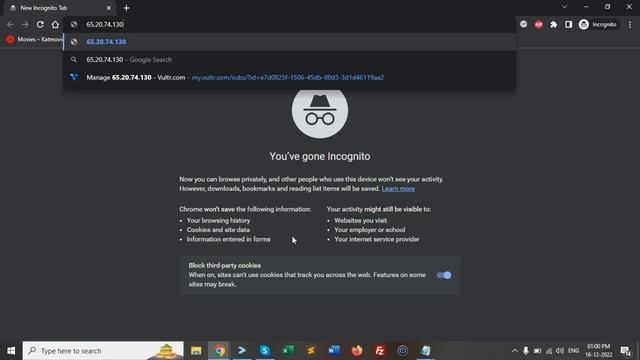The height and width of the screenshot is (360, 640).
Task: Select the New Incognito Tab
Action: [x=59, y=8]
